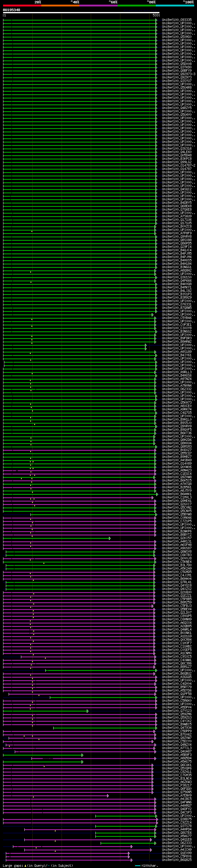Select the UniRef100_Q8MSM3 label
Screen dimensions: 197x868
pyautogui.click(x=177, y=446)
